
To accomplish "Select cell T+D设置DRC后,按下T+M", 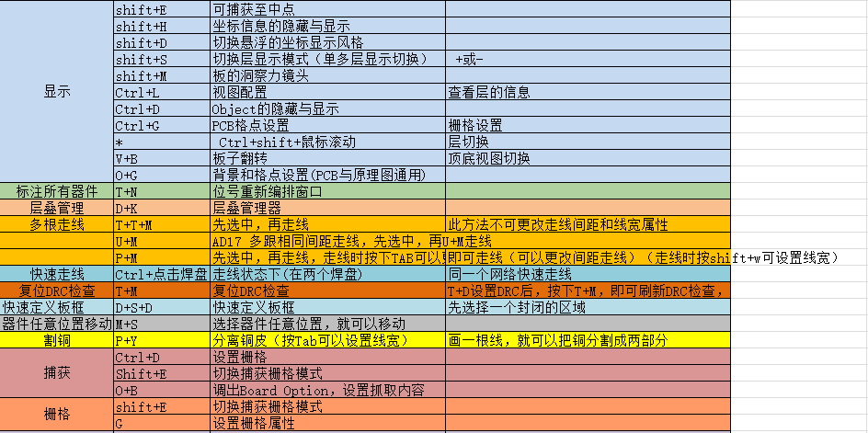I will pyautogui.click(x=588, y=291).
